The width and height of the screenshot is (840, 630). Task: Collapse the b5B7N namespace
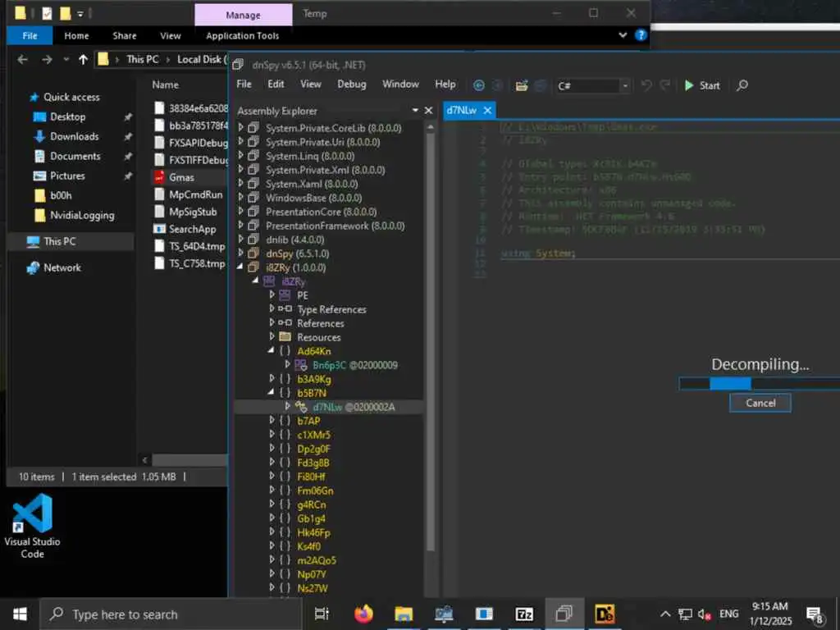pyautogui.click(x=271, y=392)
